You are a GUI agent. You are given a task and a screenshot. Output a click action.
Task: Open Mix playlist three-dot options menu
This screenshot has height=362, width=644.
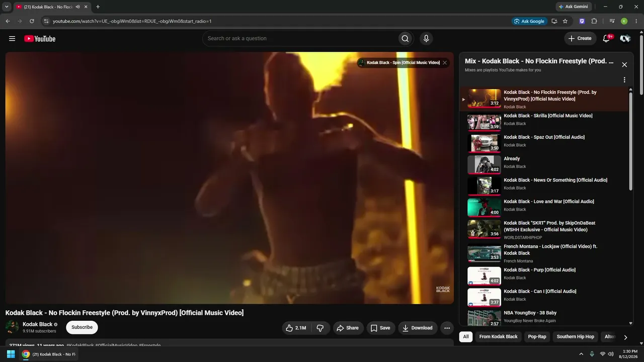tap(624, 80)
